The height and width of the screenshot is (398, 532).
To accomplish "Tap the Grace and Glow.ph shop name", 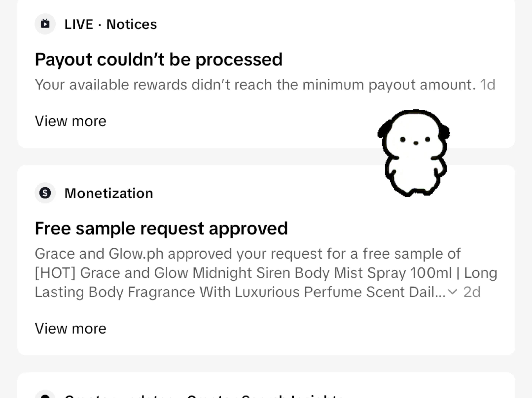I will (99, 254).
